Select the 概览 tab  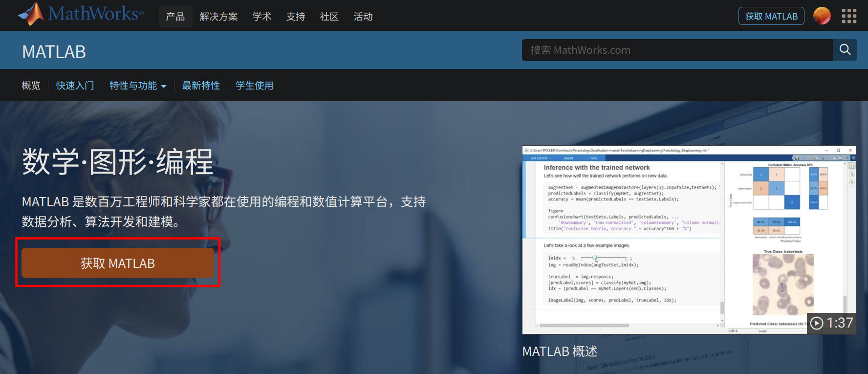click(31, 86)
